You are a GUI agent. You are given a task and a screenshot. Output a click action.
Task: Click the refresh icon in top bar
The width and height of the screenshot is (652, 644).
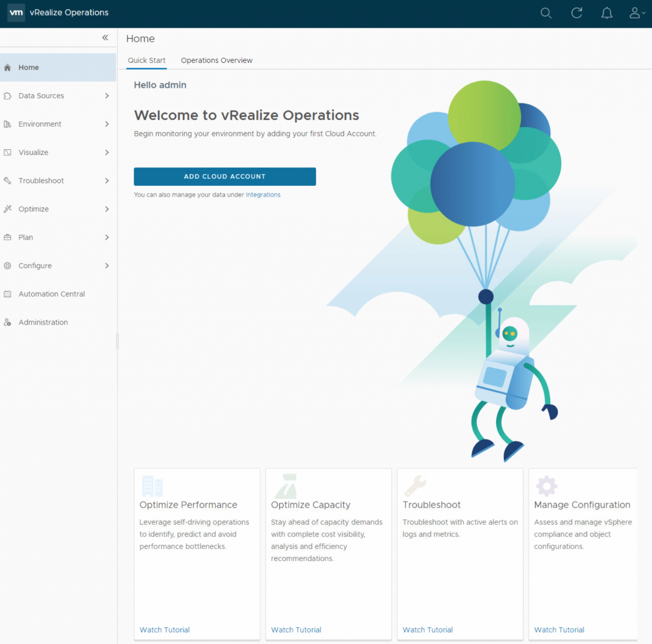coord(577,13)
